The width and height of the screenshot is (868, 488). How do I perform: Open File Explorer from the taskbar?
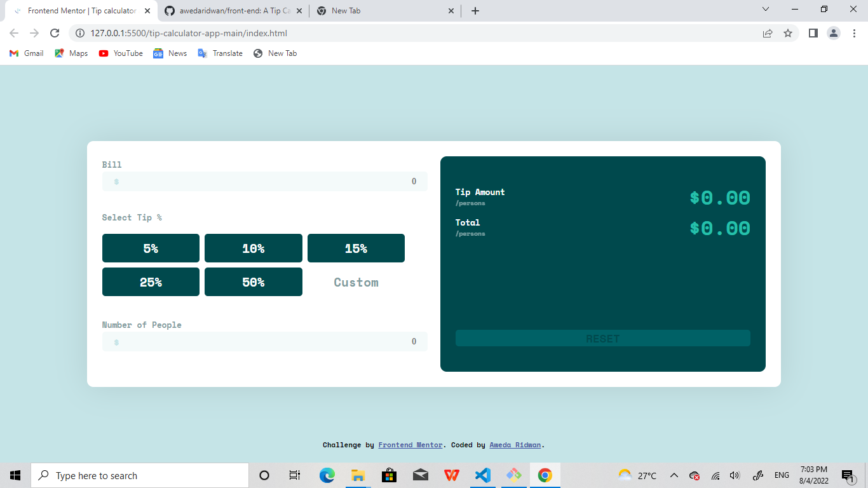(358, 475)
